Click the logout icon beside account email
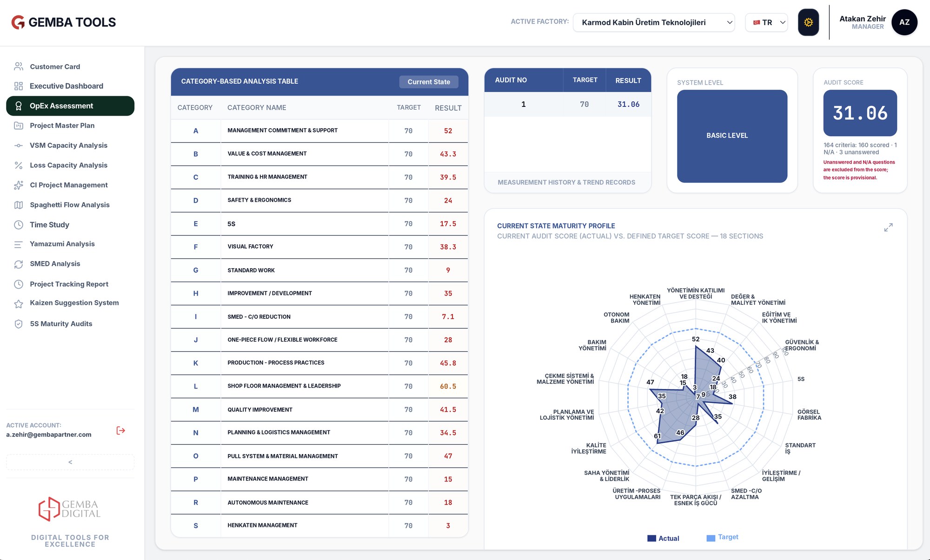 (121, 430)
